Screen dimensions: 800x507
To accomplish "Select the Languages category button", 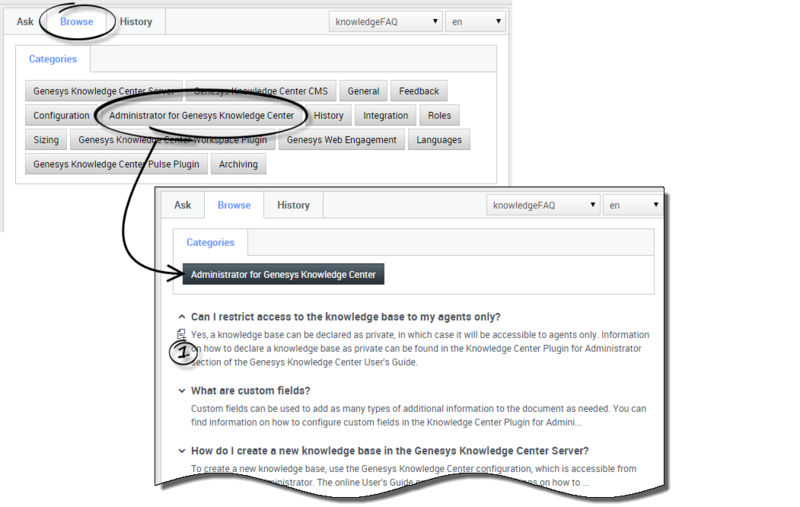I will [x=439, y=140].
